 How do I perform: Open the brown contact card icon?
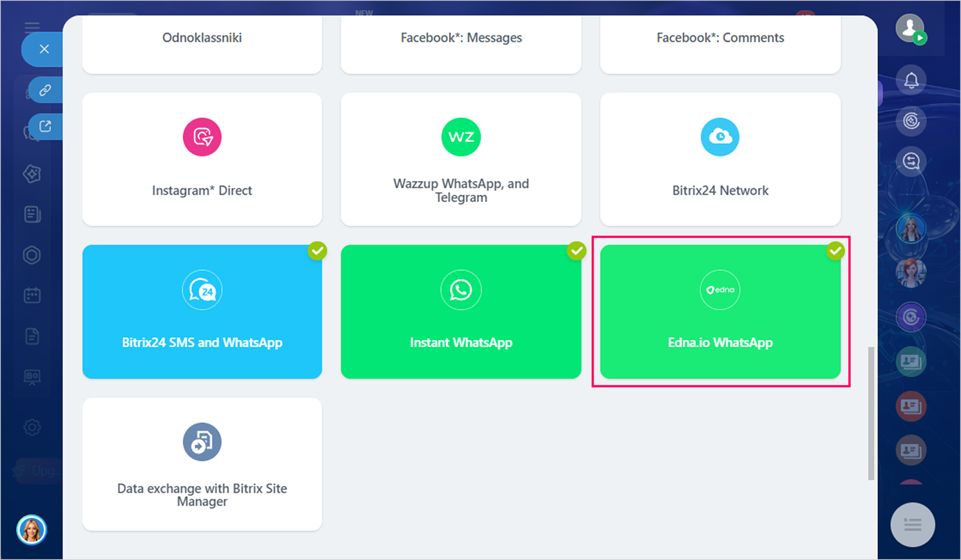911,450
